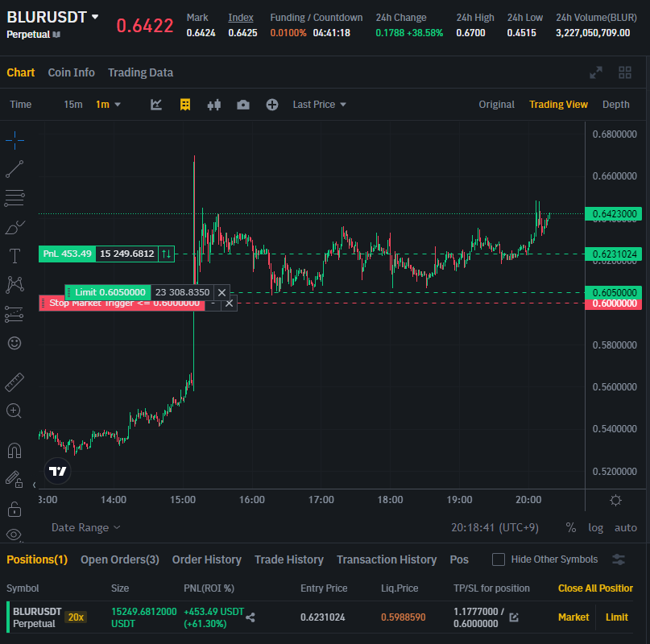
Task: Open the Open Orders(3) tab
Action: click(120, 559)
